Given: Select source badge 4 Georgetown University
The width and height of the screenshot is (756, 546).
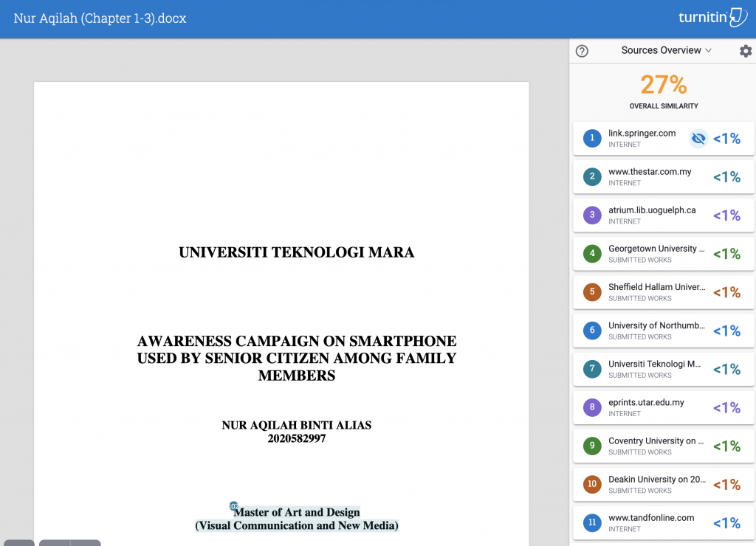Looking at the screenshot, I should [592, 254].
